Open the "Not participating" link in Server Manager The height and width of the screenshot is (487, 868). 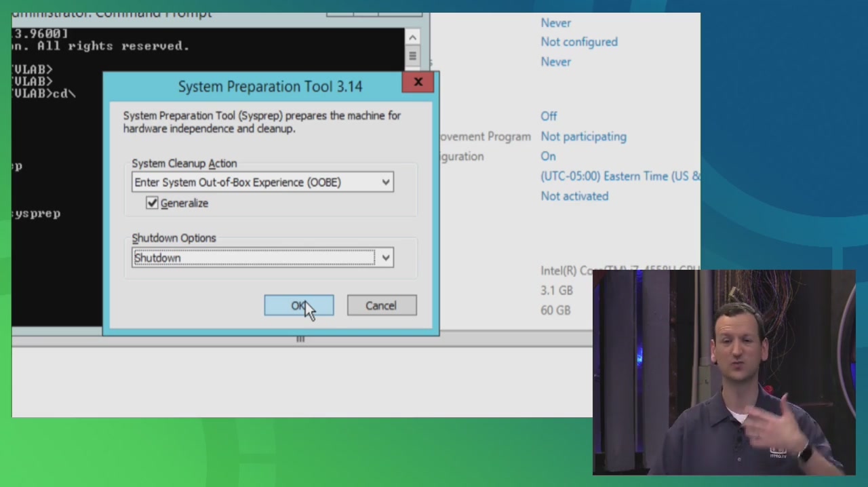pos(583,136)
